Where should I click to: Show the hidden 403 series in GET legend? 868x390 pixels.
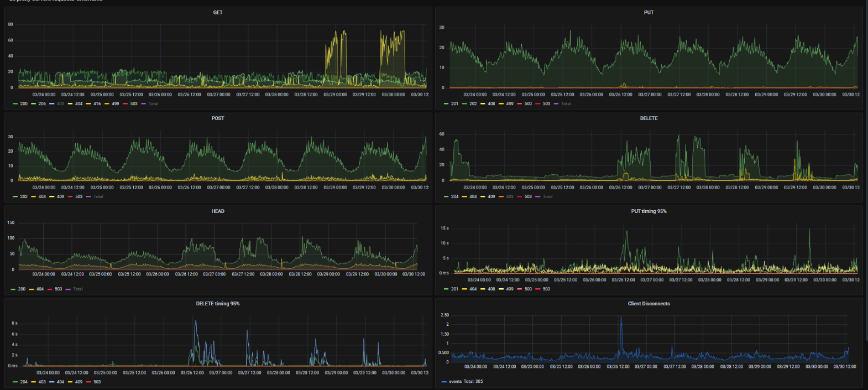60,103
